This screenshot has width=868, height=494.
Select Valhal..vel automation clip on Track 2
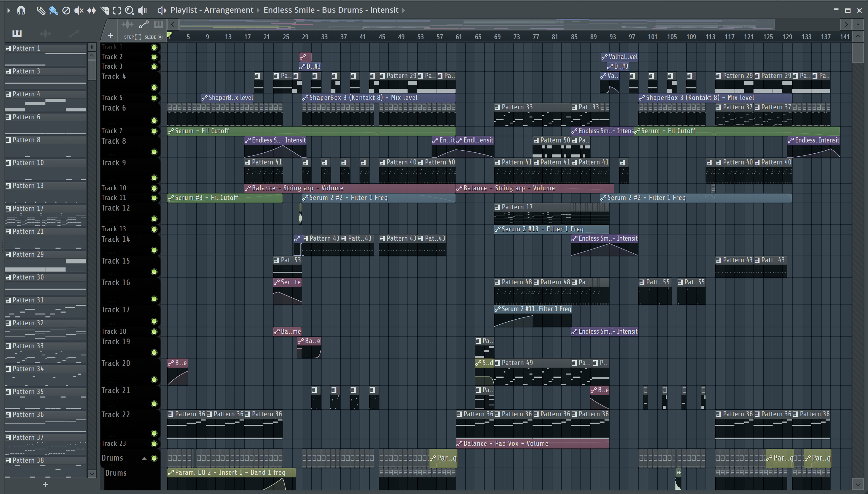(x=620, y=57)
